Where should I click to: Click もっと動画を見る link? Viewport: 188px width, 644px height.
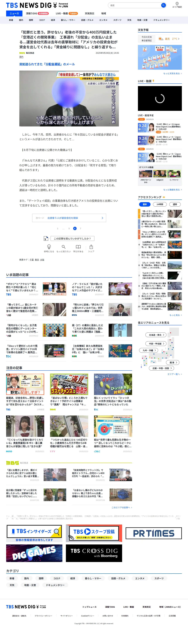(x=172, y=190)
